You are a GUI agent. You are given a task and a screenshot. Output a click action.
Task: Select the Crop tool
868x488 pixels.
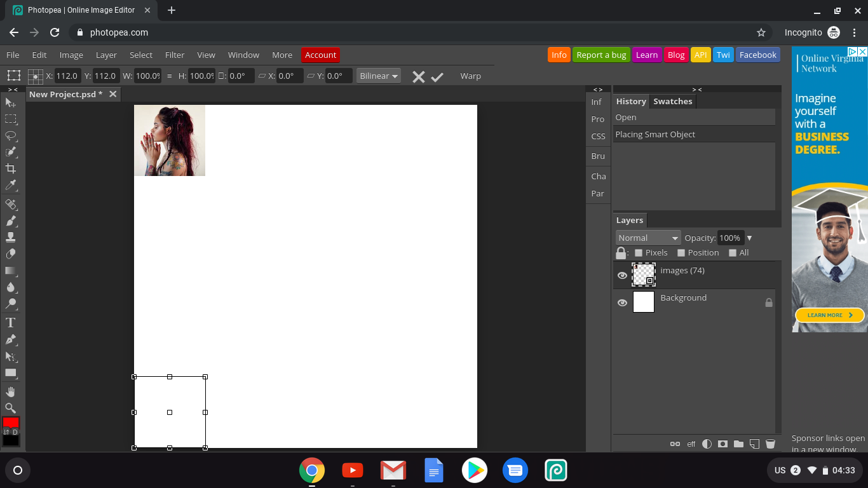tap(11, 168)
